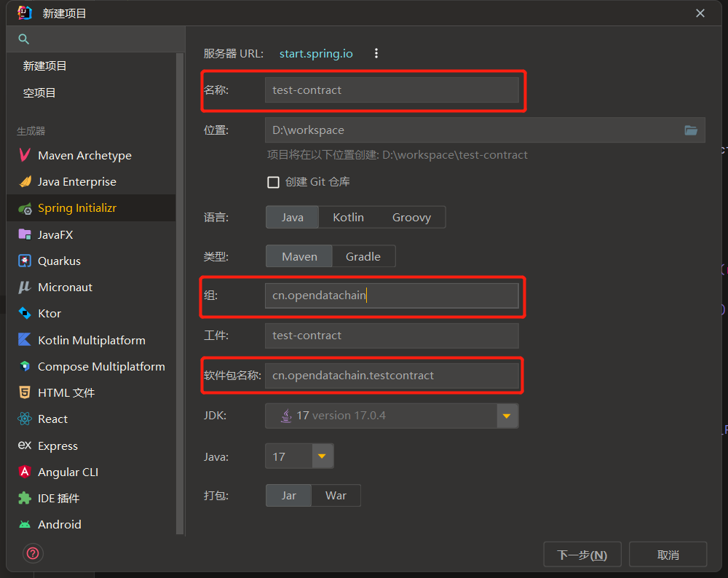Choose the Quarkus generator icon
Image resolution: width=728 pixels, height=578 pixels.
pos(25,261)
